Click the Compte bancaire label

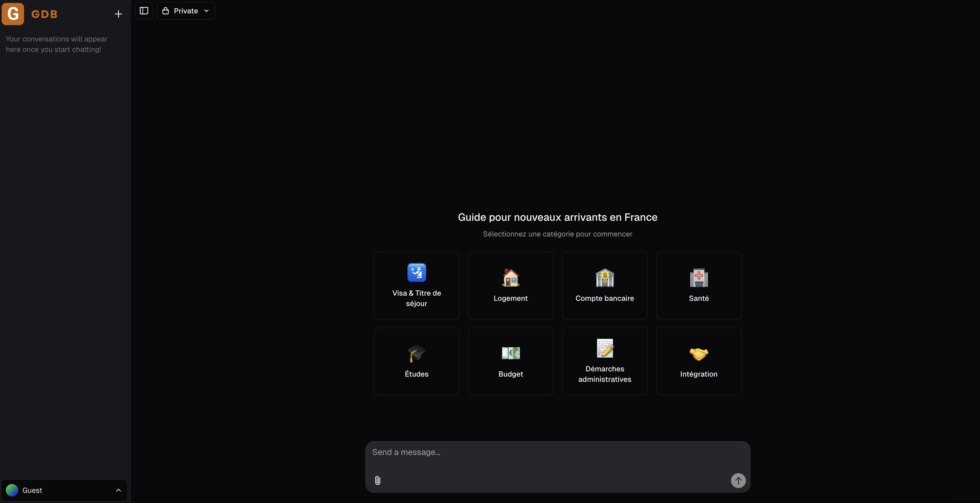click(x=605, y=298)
